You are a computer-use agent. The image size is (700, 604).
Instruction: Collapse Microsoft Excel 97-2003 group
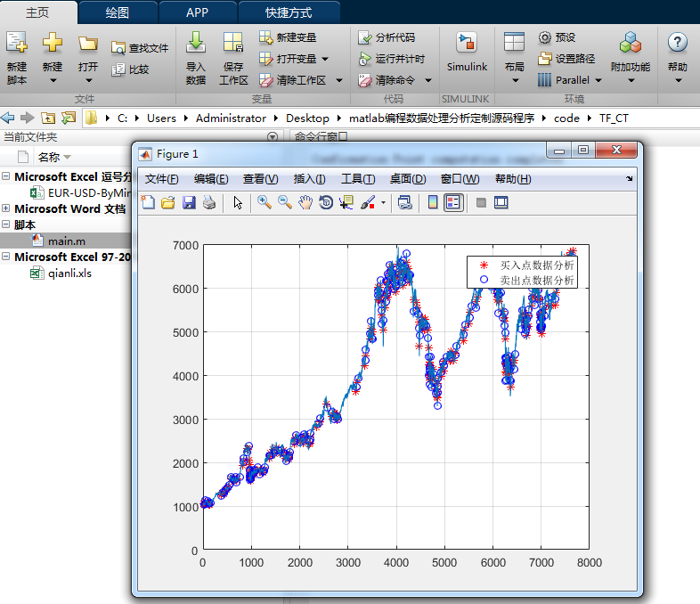tap(6, 257)
